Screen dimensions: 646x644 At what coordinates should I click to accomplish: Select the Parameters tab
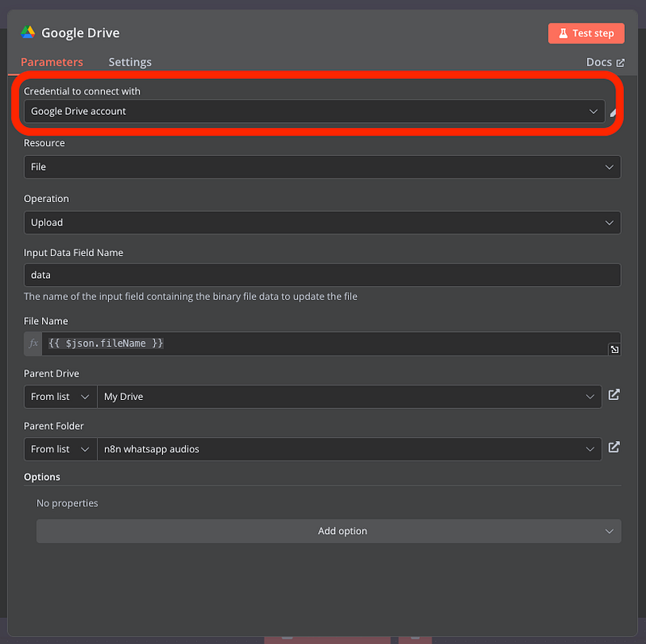click(x=52, y=62)
